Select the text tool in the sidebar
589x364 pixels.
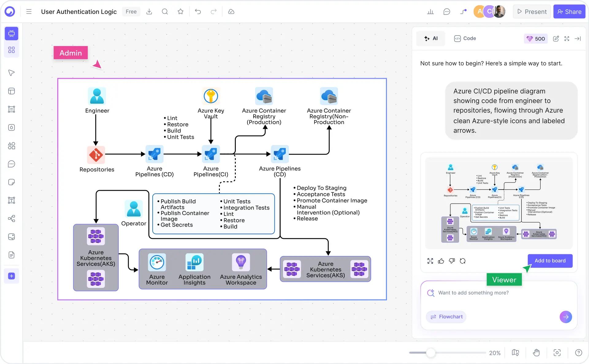pyautogui.click(x=12, y=200)
